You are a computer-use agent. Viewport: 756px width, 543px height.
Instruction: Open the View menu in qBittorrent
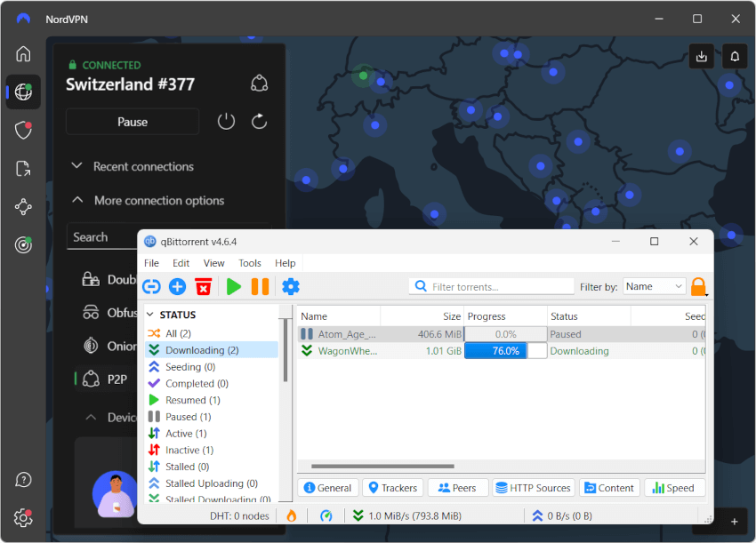click(x=213, y=263)
